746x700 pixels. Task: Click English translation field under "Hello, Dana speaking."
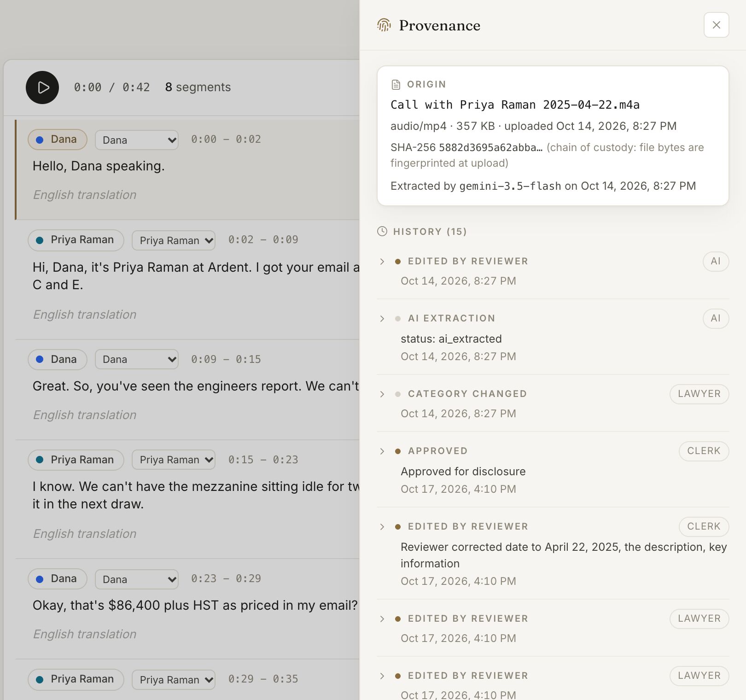coord(85,195)
